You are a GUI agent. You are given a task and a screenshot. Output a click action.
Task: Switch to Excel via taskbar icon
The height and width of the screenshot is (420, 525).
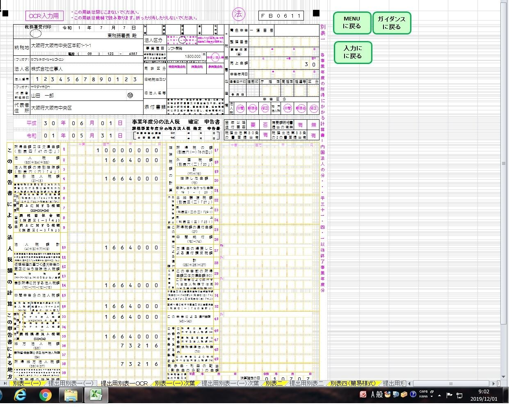pyautogui.click(x=96, y=395)
